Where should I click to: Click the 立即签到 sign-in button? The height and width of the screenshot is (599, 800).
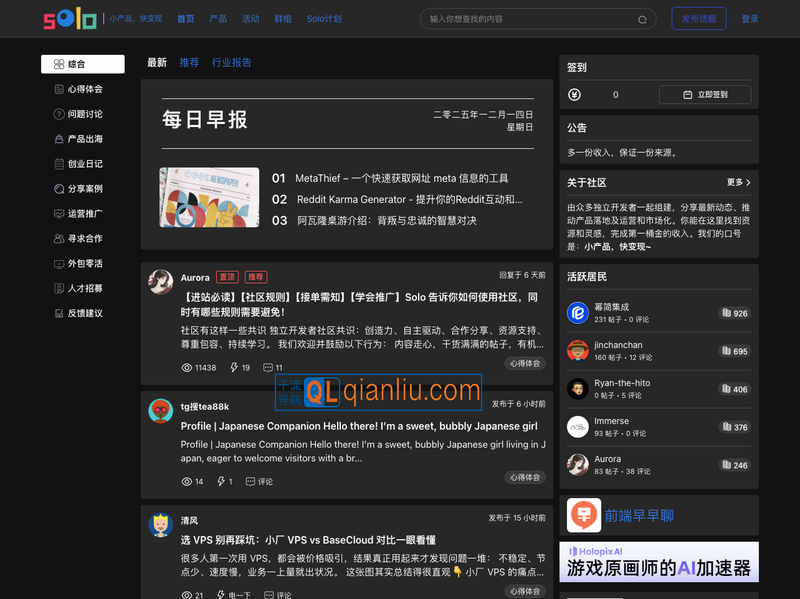click(706, 94)
